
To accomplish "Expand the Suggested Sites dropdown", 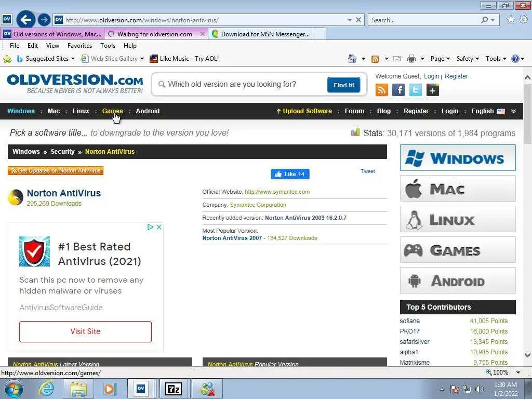I will (x=73, y=59).
